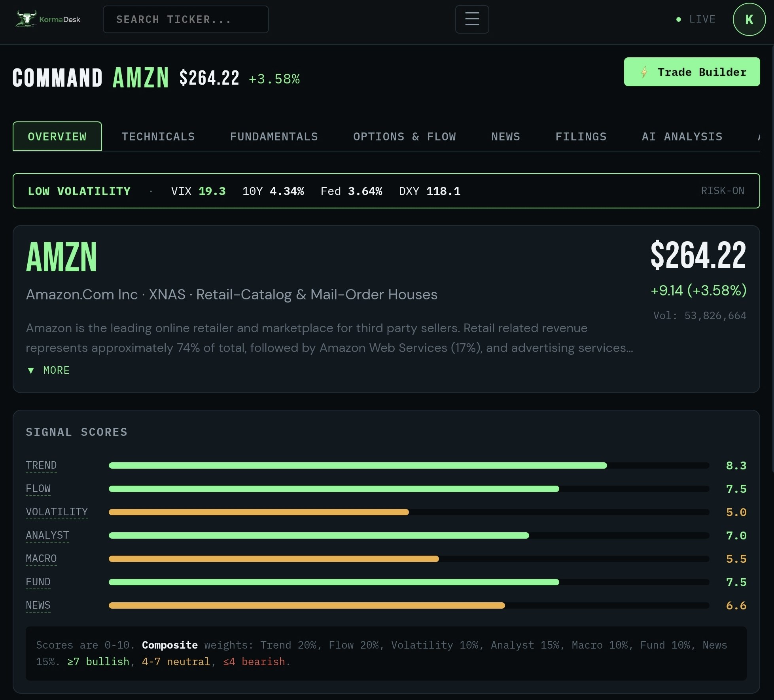Click the Volatility score progress bar

(x=409, y=512)
